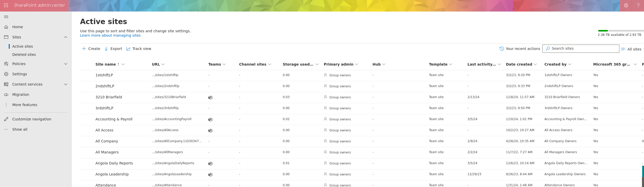Click the Teams icon for Angola Leadership
Image resolution: width=644 pixels, height=187 pixels.
click(210, 174)
